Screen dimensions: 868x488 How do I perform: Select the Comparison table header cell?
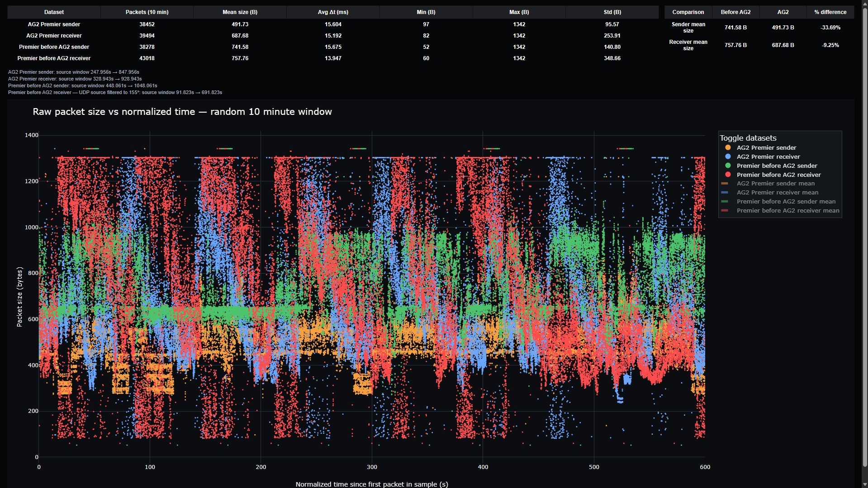coord(688,12)
